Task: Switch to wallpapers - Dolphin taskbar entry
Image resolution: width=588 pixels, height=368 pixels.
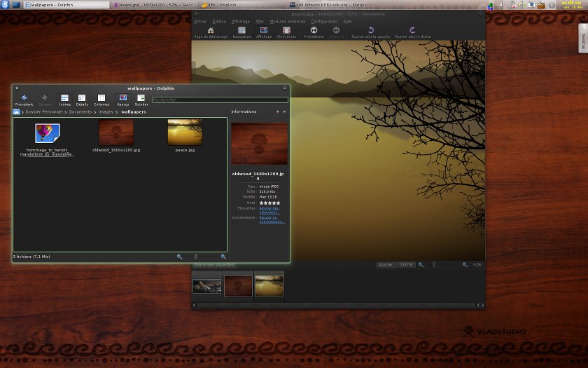Action: click(x=66, y=5)
